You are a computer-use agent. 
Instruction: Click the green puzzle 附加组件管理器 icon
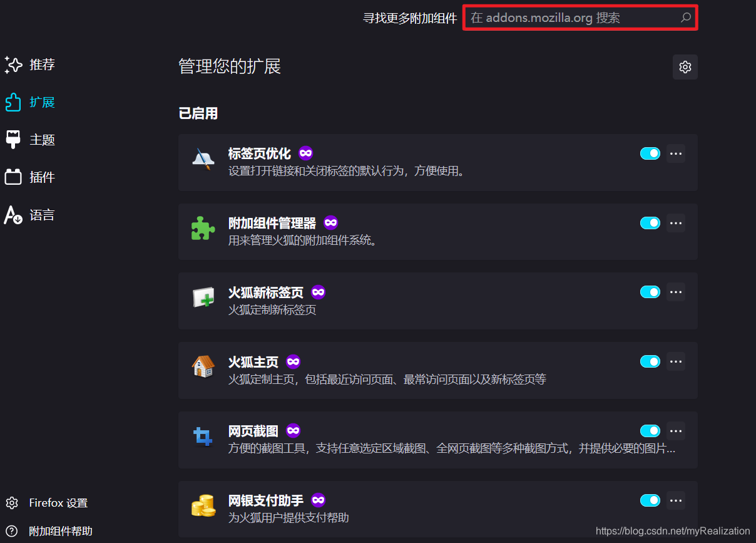[x=203, y=229]
